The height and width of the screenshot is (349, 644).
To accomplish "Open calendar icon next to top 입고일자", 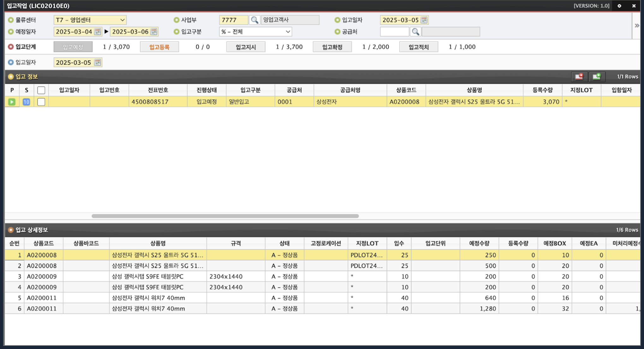I will click(x=424, y=20).
